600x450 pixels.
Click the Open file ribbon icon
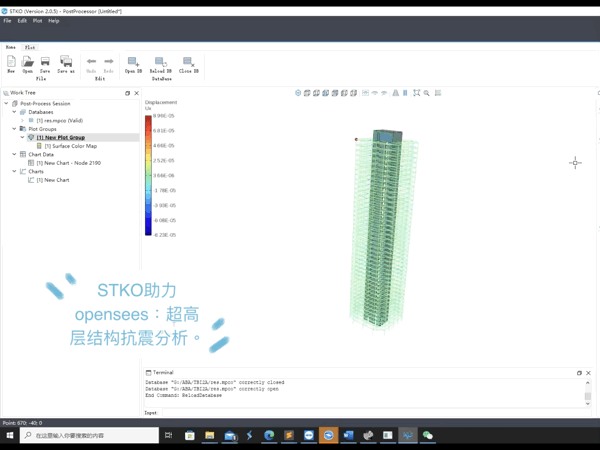(x=28, y=64)
